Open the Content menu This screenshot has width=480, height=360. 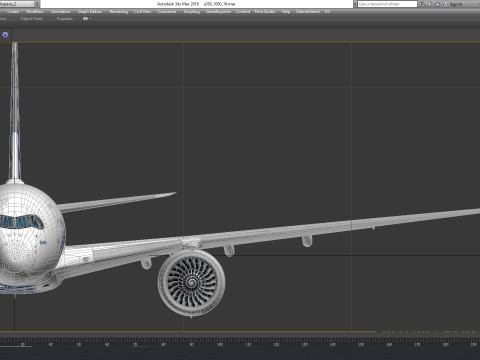pyautogui.click(x=243, y=12)
